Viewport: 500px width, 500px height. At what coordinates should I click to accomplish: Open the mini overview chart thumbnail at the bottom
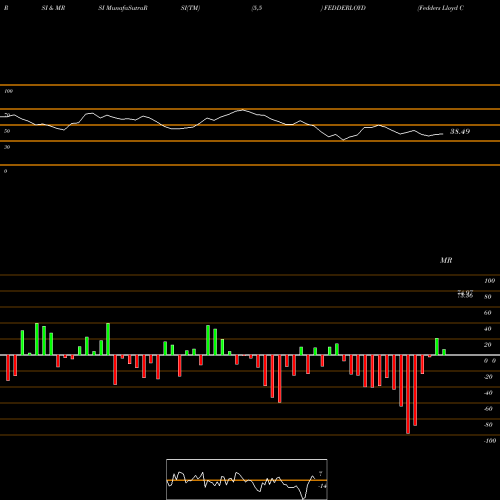(x=247, y=479)
